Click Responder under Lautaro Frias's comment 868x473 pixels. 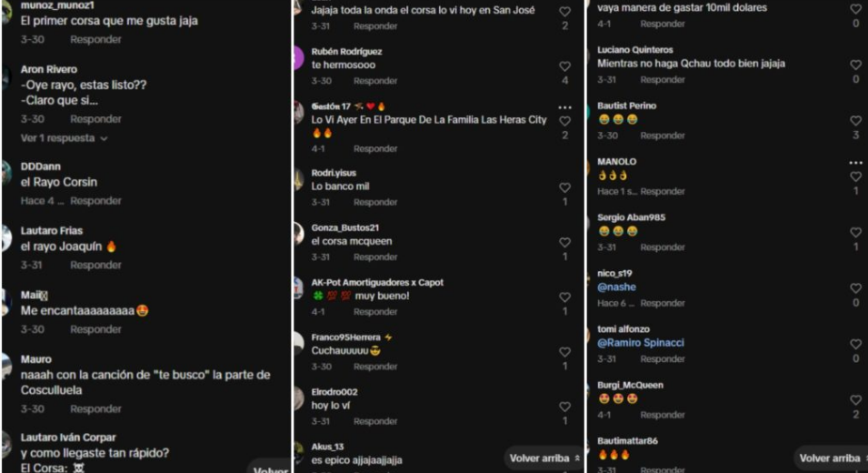click(x=95, y=266)
